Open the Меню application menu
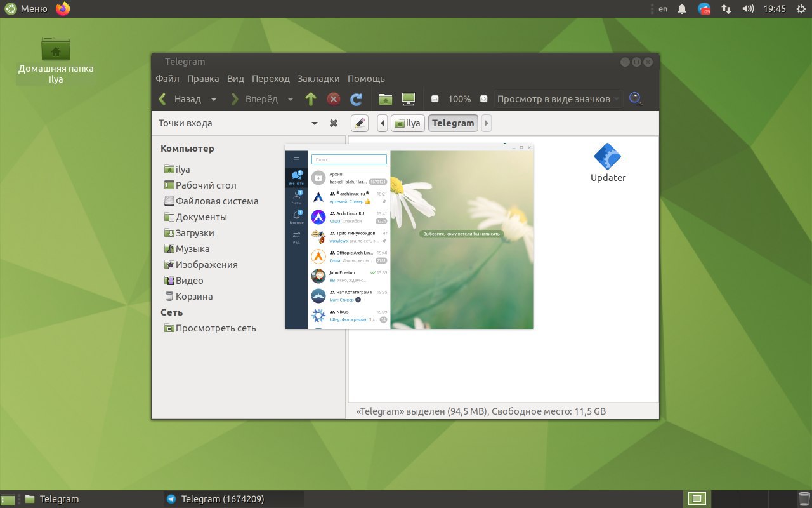Viewport: 812px width, 508px height. pos(25,9)
